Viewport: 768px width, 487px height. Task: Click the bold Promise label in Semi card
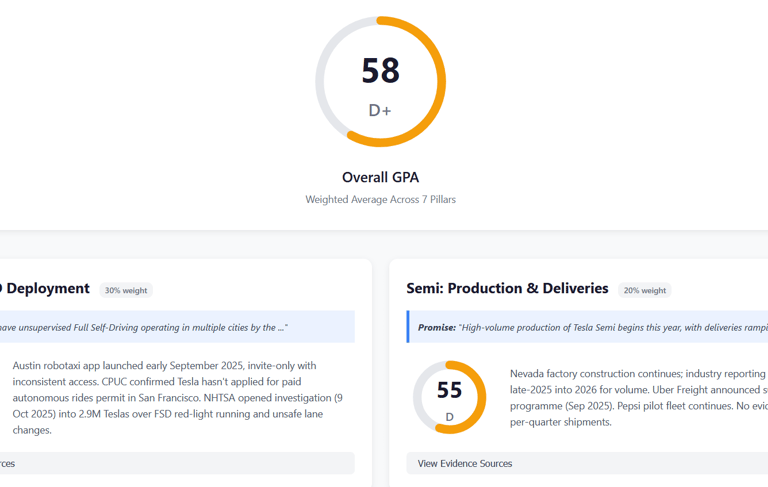click(x=437, y=327)
